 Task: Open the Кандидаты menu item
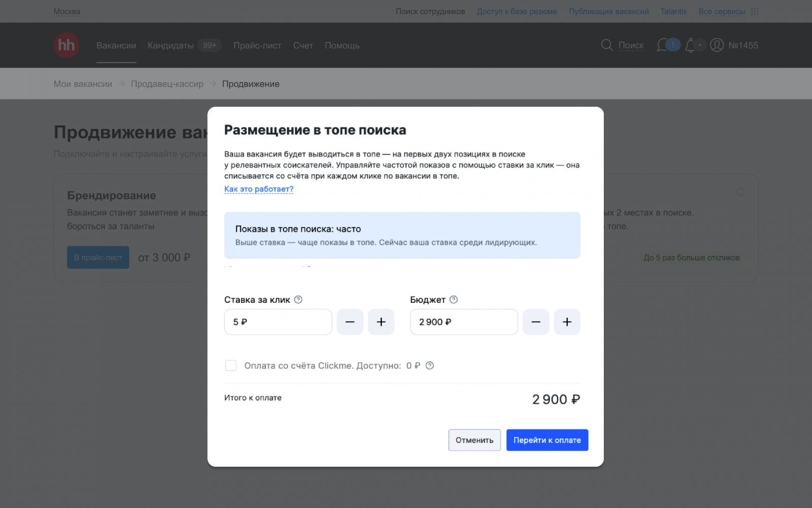[x=171, y=46]
